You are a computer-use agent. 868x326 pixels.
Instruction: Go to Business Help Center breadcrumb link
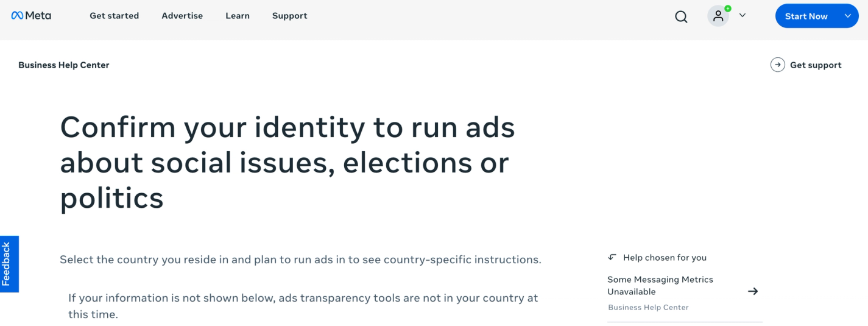64,65
